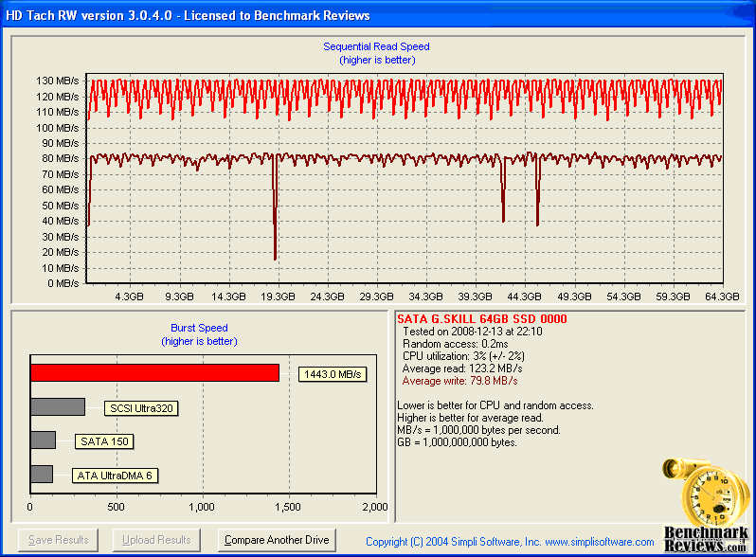Click the Average read: 123.2 MB/s line
This screenshot has width=756, height=557.
(462, 368)
